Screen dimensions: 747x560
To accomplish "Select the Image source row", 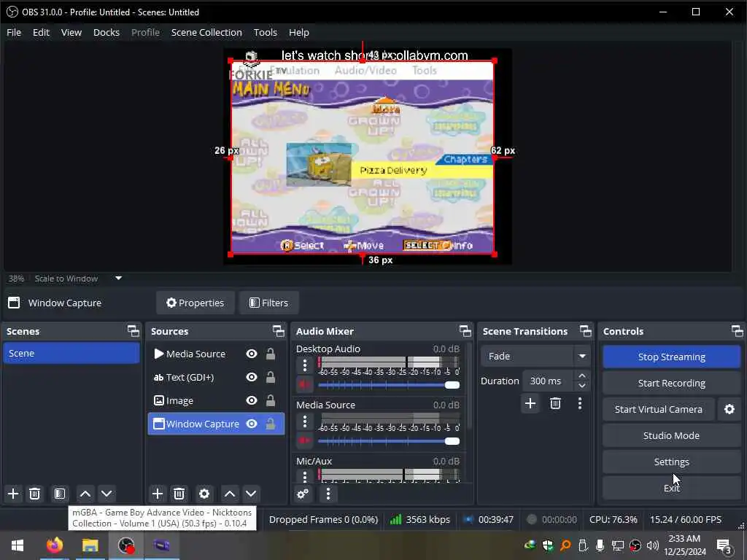I will [216, 400].
